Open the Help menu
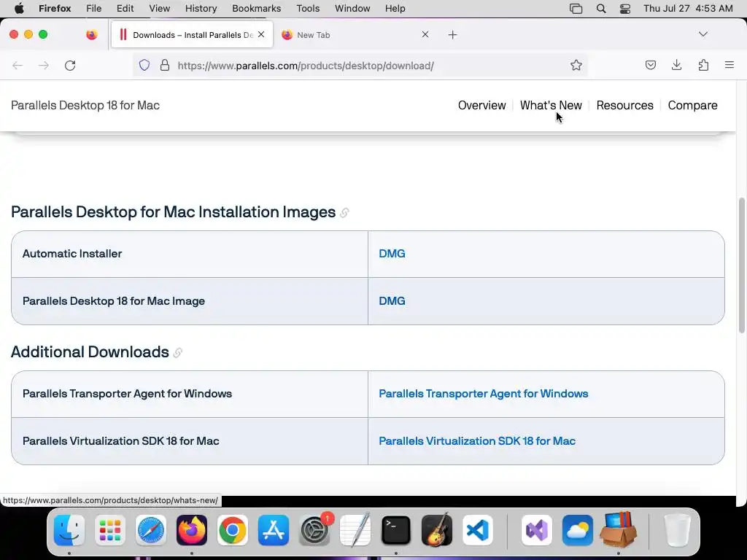This screenshot has height=560, width=747. [395, 9]
